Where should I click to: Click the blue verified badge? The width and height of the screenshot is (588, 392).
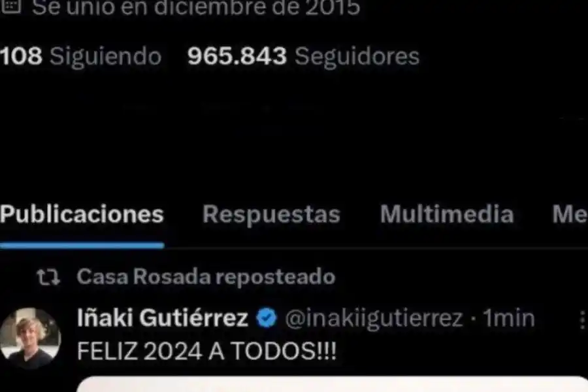click(267, 318)
